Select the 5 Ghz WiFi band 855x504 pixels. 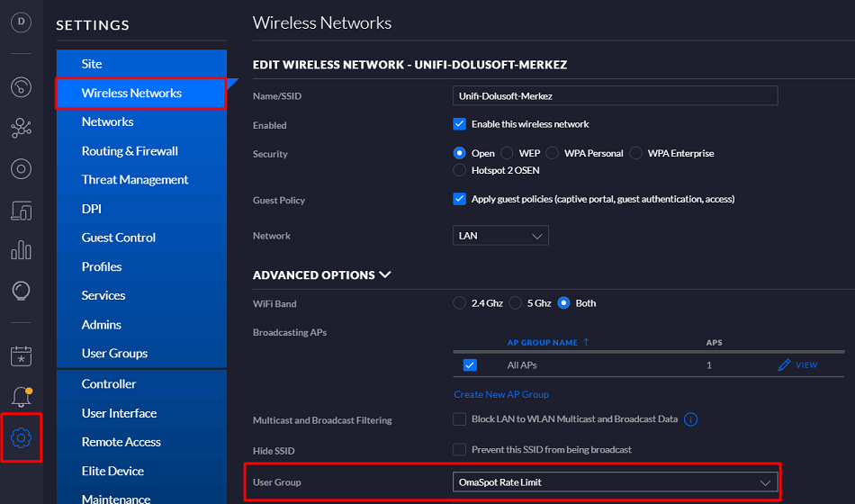515,302
